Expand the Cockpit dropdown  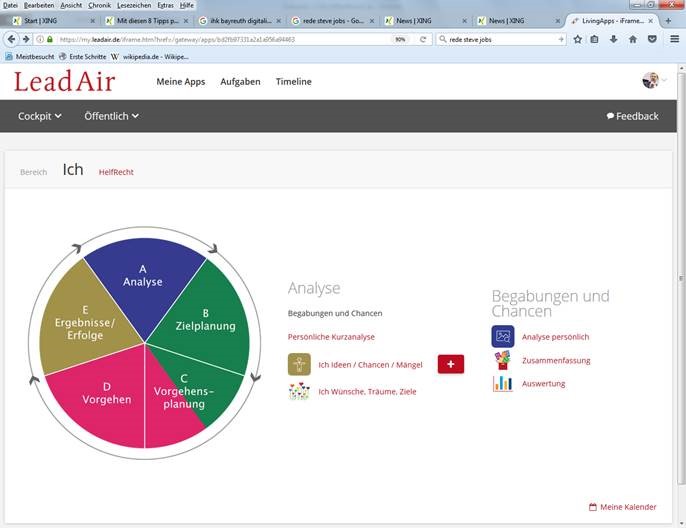[x=40, y=116]
